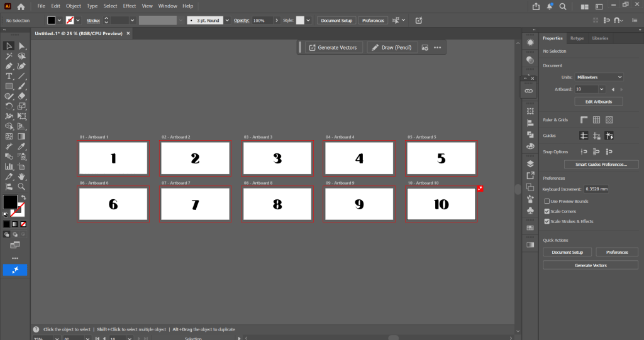Show the grid icon in Ruler & Grids
Image resolution: width=644 pixels, height=340 pixels.
pos(609,119)
